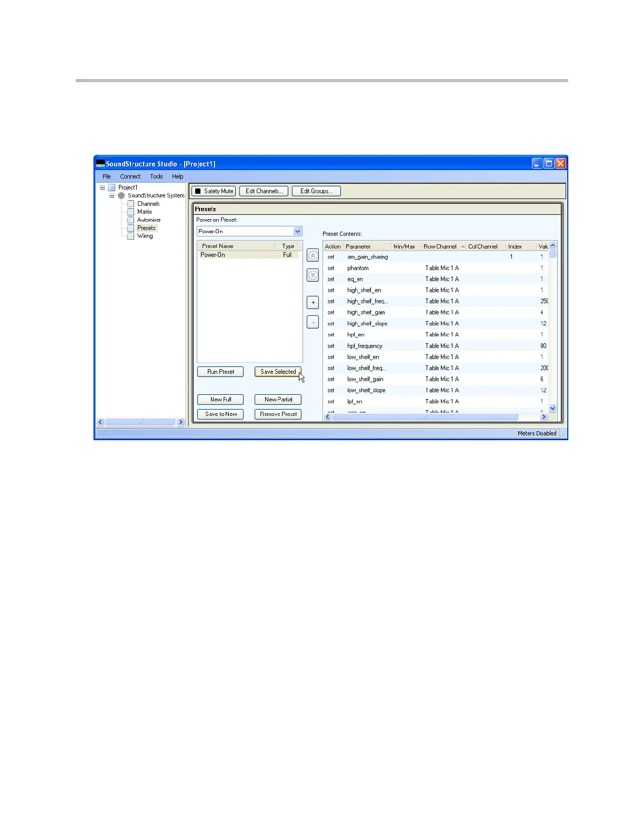Screen dimensions: 644x834
Task: Click the Index column header
Action: (x=521, y=246)
